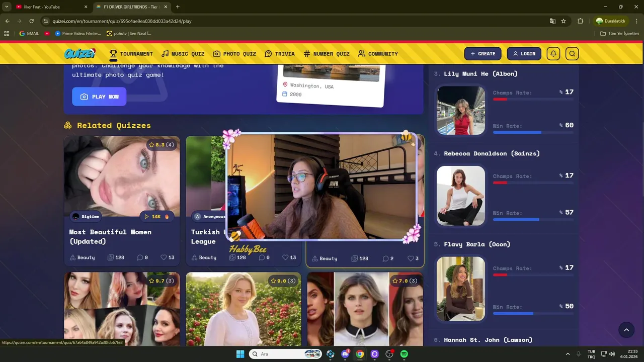Open the GMAIL bookmark
Image resolution: width=644 pixels, height=362 pixels.
(x=29, y=34)
